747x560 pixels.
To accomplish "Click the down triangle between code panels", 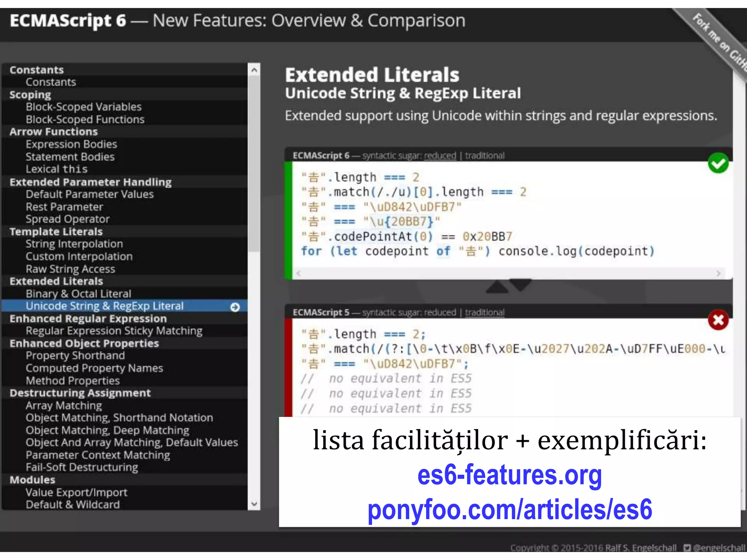I will (520, 284).
